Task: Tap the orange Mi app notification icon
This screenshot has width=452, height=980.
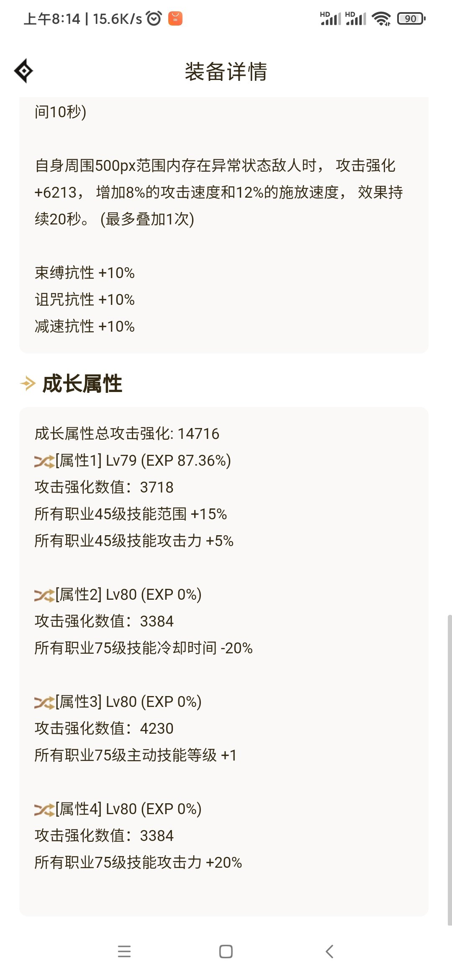Action: click(175, 18)
